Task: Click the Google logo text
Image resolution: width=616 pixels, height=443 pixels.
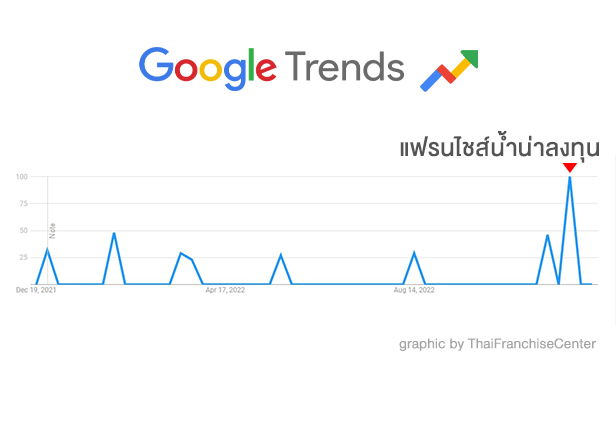Action: point(207,69)
